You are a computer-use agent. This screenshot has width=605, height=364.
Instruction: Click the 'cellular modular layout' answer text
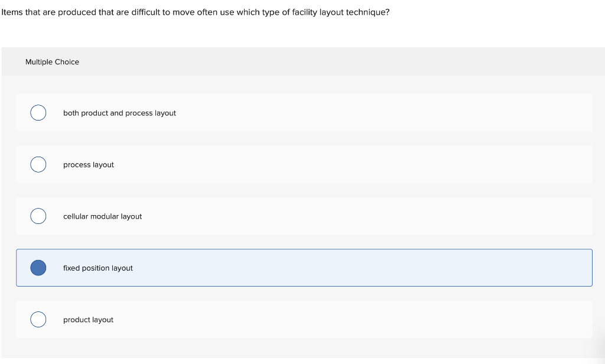pyautogui.click(x=102, y=216)
